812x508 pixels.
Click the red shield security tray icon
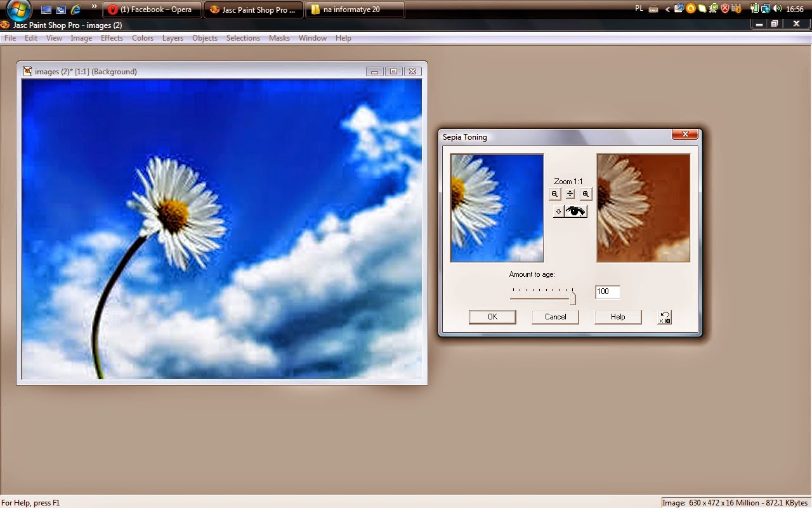click(x=725, y=9)
